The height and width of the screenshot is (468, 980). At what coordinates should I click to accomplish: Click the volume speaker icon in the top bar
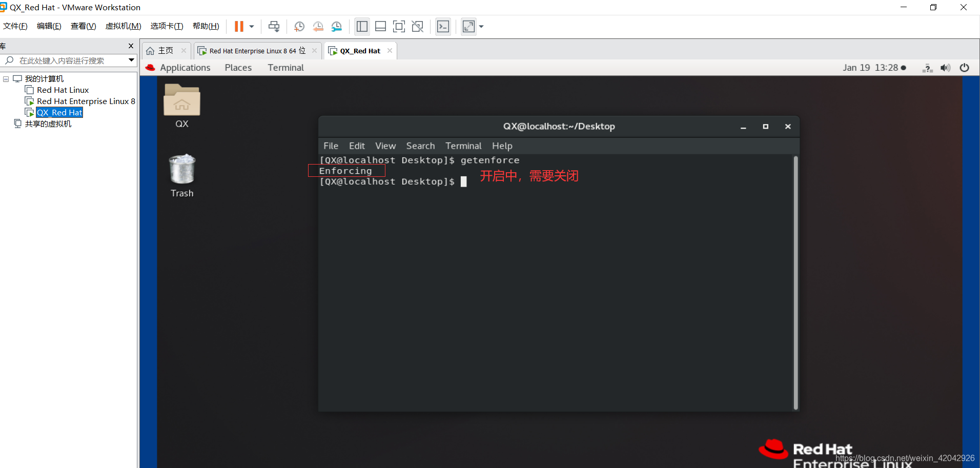click(946, 68)
